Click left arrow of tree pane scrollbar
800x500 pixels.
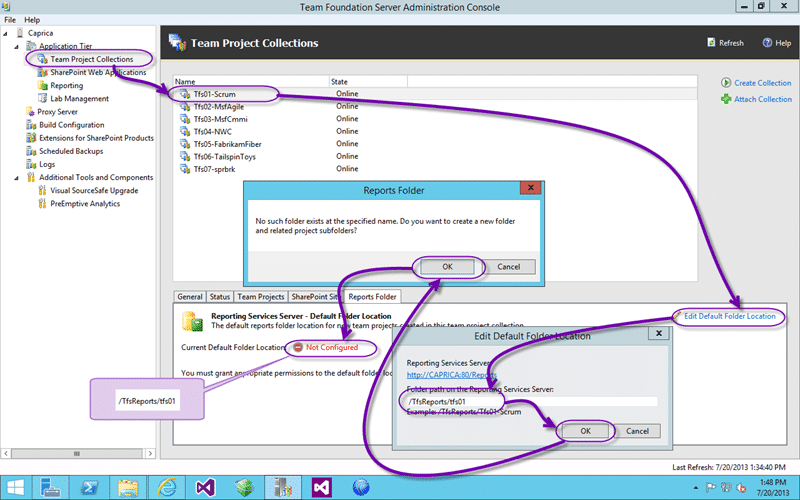click(6, 454)
